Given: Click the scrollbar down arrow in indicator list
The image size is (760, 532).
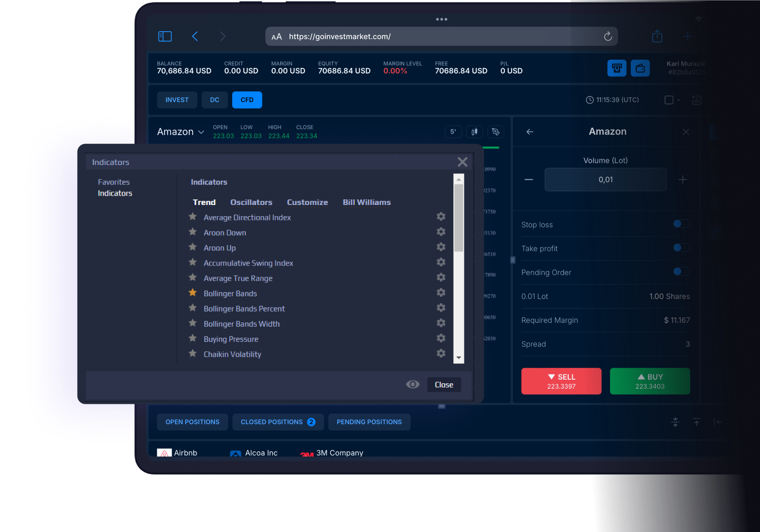Looking at the screenshot, I should 459,358.
